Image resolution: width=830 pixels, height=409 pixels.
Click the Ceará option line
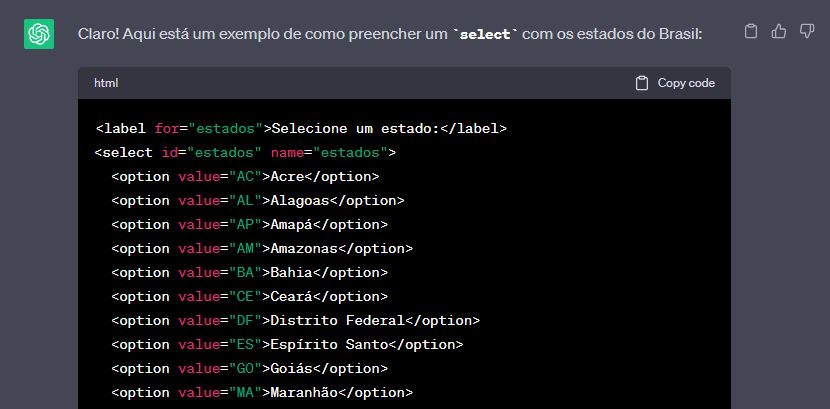tap(249, 297)
